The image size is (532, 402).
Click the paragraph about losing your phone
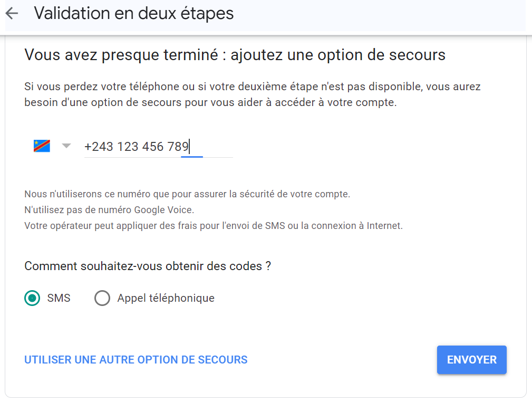[253, 94]
